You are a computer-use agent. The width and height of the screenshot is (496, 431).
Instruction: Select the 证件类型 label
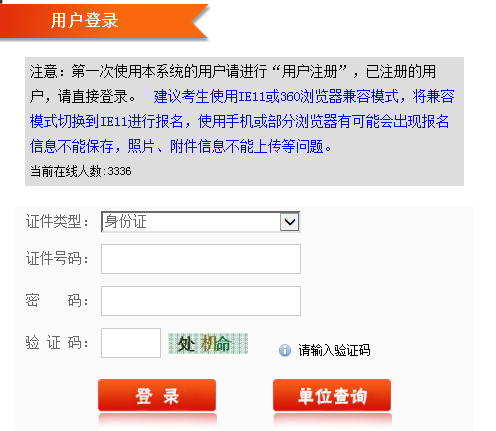click(x=57, y=222)
